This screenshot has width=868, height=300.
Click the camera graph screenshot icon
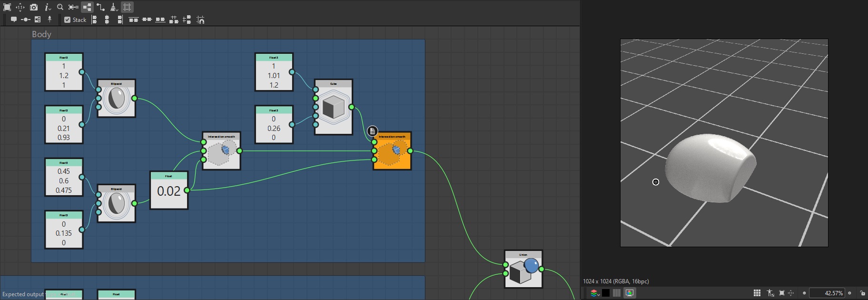(x=34, y=7)
